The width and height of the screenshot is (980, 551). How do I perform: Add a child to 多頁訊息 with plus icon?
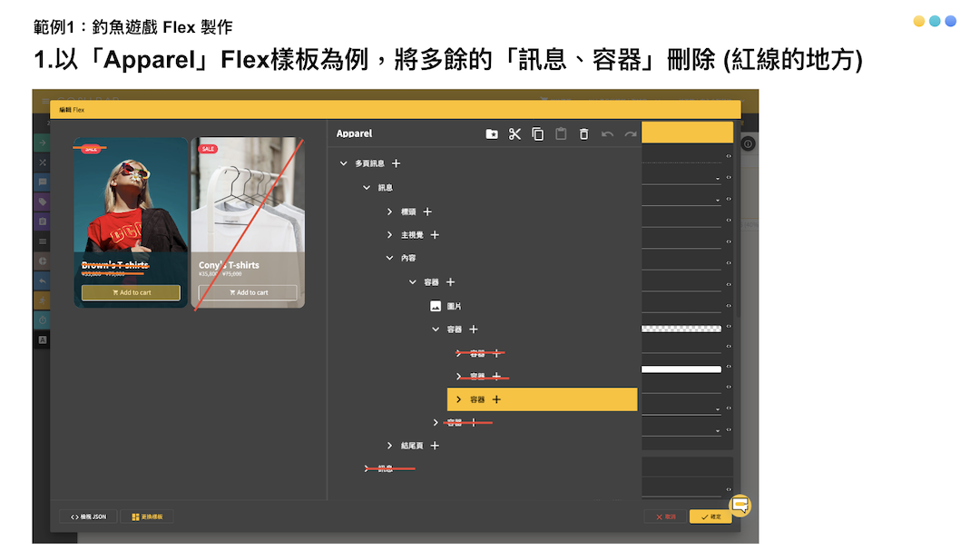(396, 163)
